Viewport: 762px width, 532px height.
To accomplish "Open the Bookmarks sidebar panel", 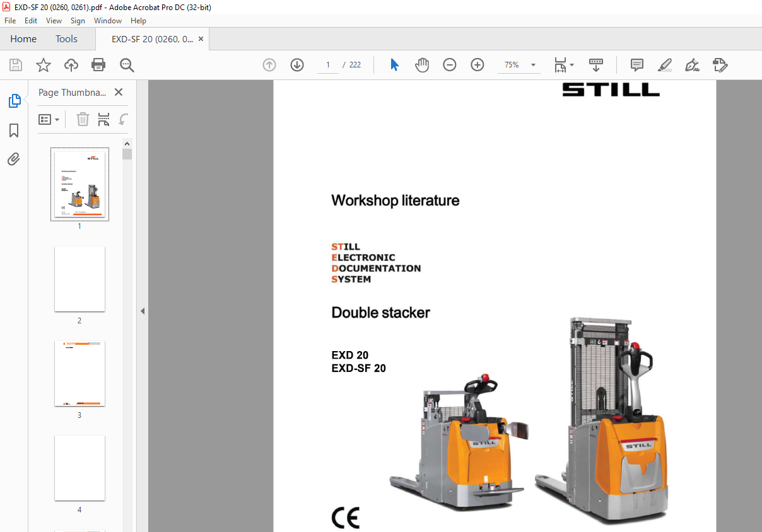I will [14, 130].
